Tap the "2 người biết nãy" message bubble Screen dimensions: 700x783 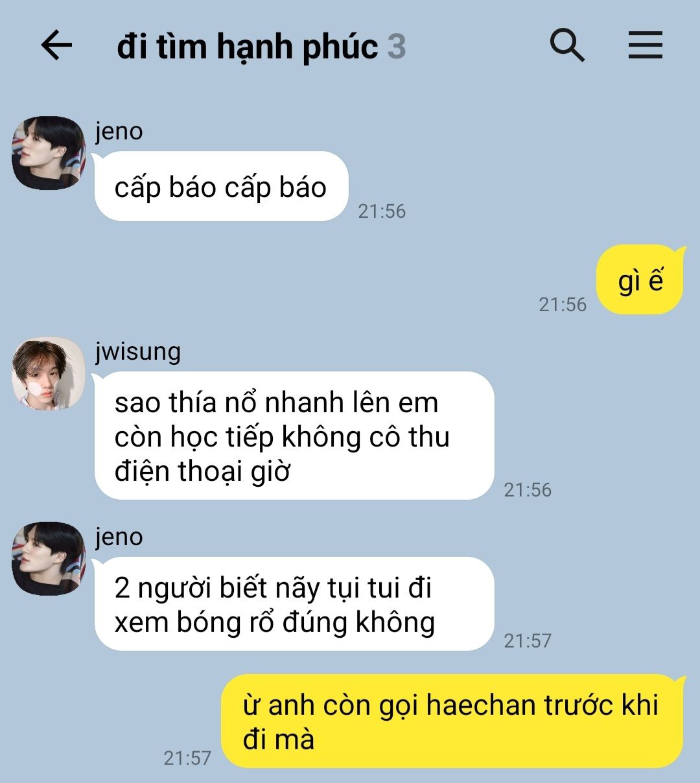point(294,604)
